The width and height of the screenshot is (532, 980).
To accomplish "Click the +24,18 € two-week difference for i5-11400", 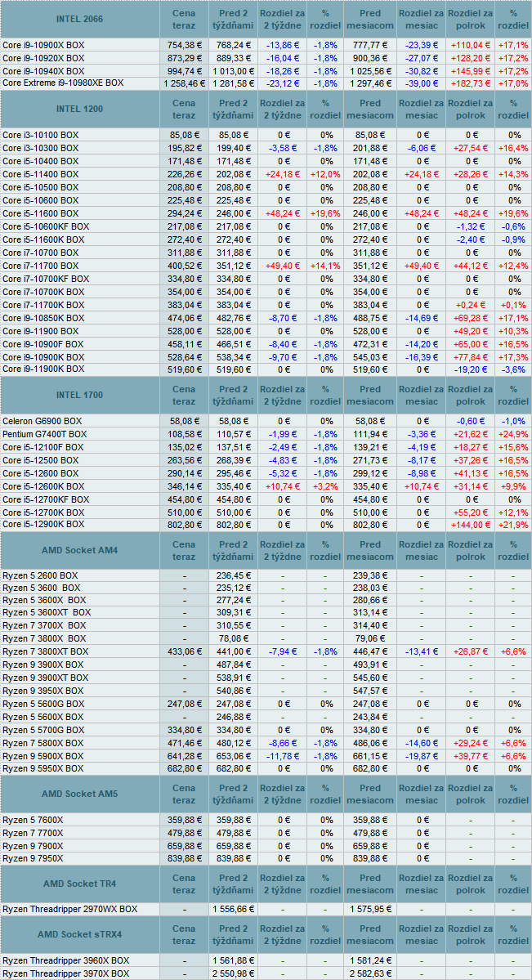I will [x=281, y=174].
